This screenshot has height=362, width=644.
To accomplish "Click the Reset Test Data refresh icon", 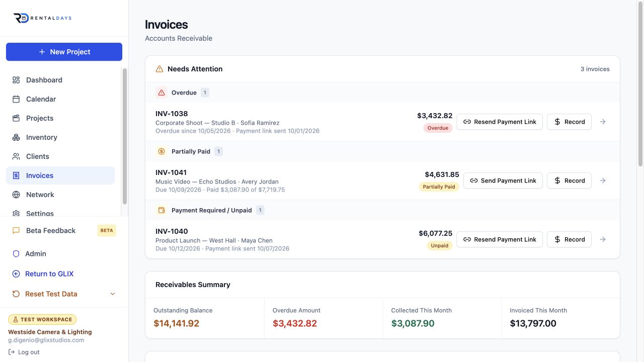I will pyautogui.click(x=16, y=294).
